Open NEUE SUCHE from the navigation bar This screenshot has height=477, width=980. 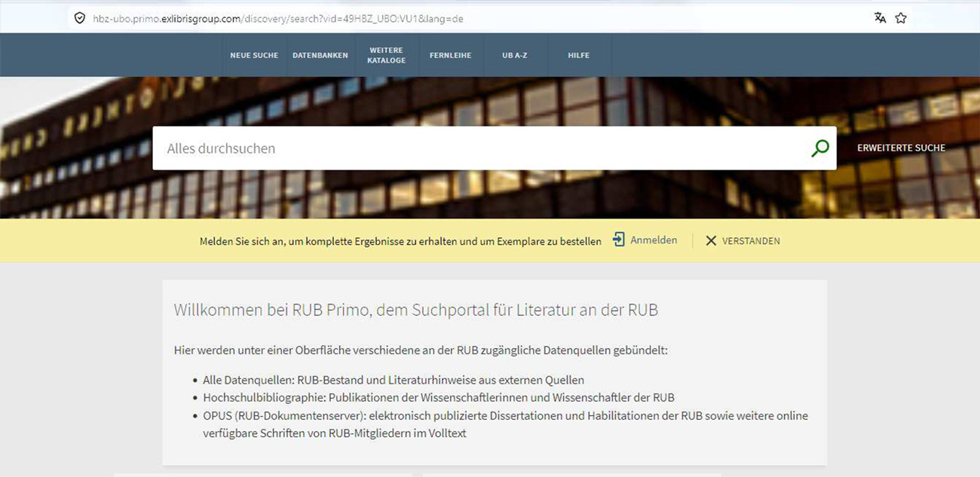[x=254, y=54]
